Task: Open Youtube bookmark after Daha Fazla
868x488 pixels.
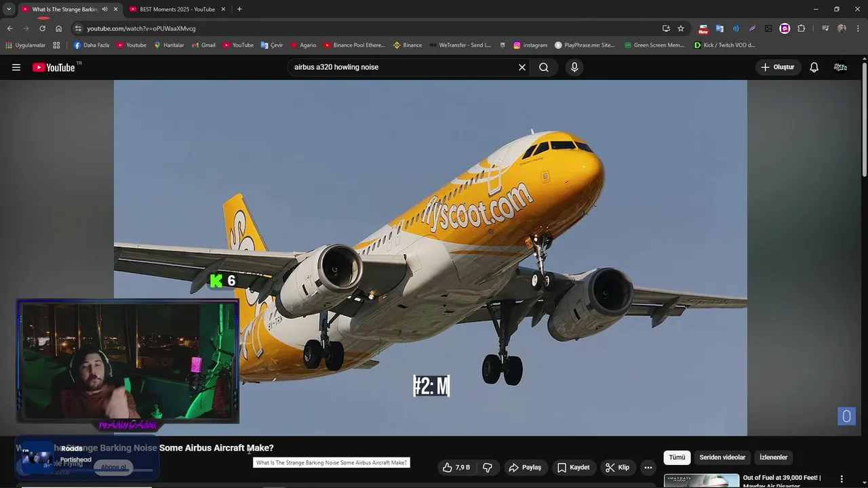Action: click(132, 45)
